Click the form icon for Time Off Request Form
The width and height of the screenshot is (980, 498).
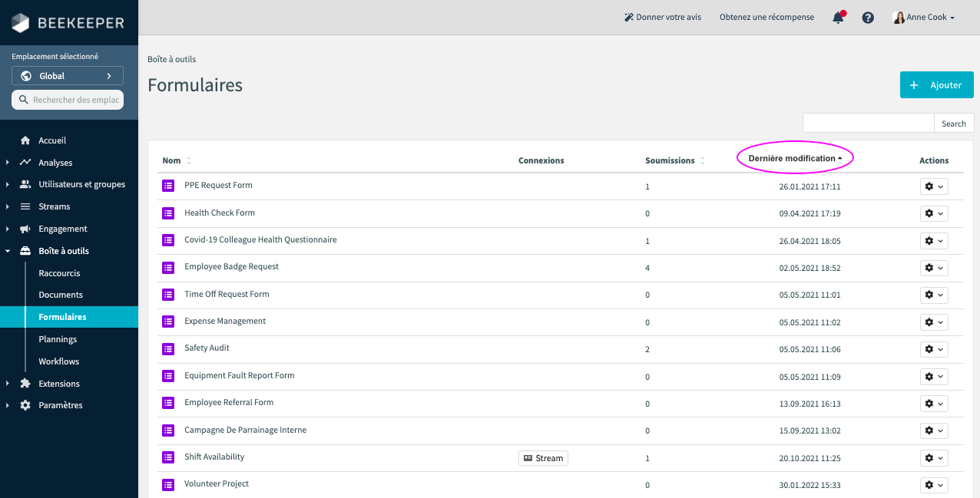(168, 295)
